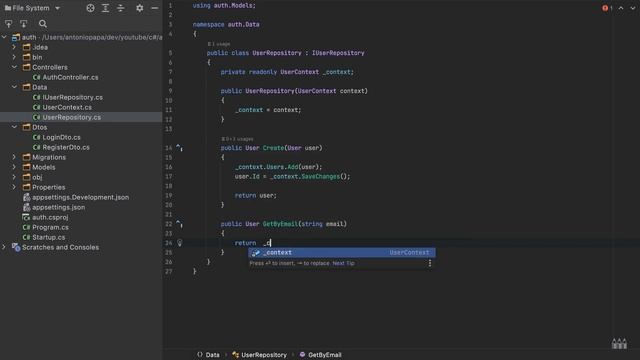The image size is (640, 360).
Task: Click the usages hint above Create method
Action: 237,139
